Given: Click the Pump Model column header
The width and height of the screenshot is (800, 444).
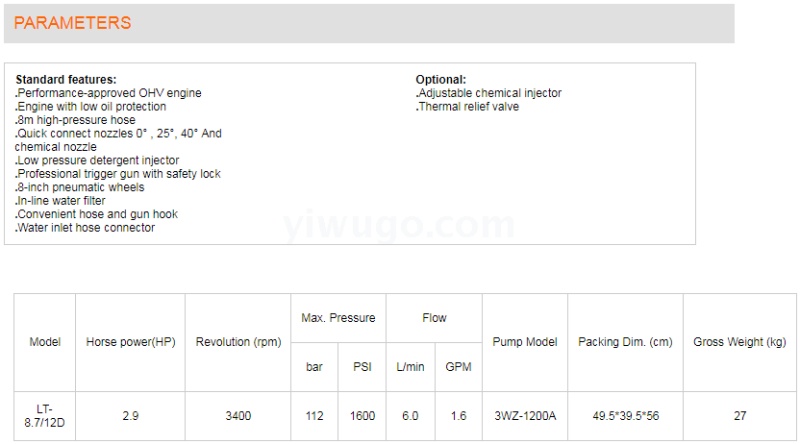Looking at the screenshot, I should tap(525, 342).
